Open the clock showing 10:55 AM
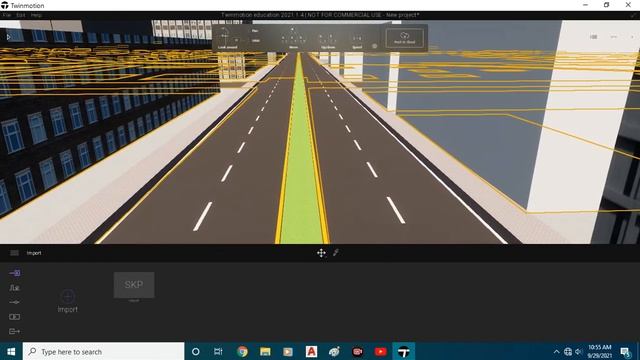Viewport: 640px width, 360px height. tap(600, 351)
